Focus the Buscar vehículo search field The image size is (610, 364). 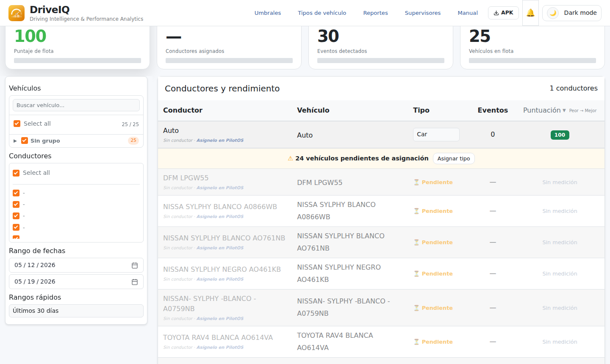76,105
